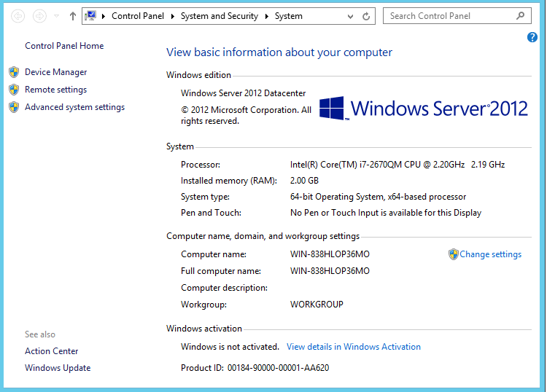The width and height of the screenshot is (547, 392).
Task: Open Action Center
Action: [52, 351]
